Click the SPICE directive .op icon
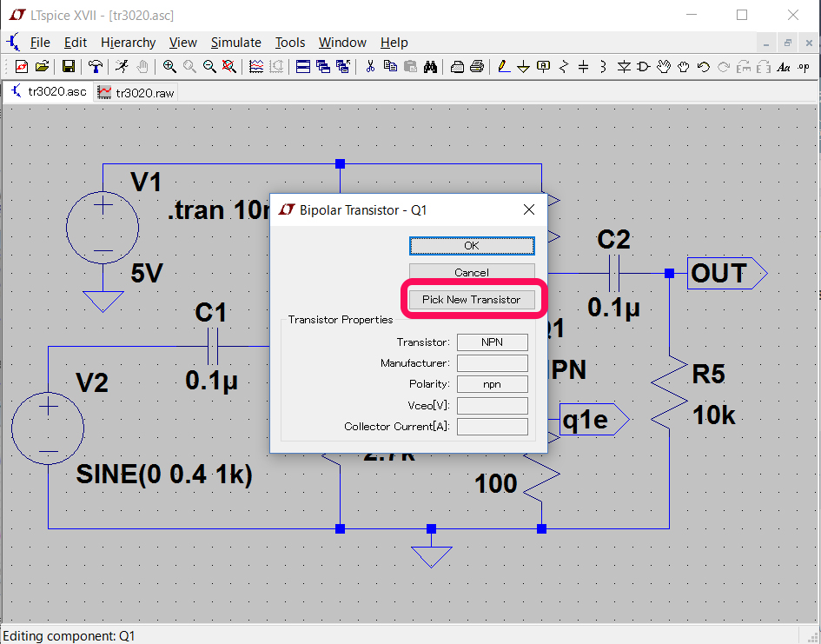 pos(803,66)
